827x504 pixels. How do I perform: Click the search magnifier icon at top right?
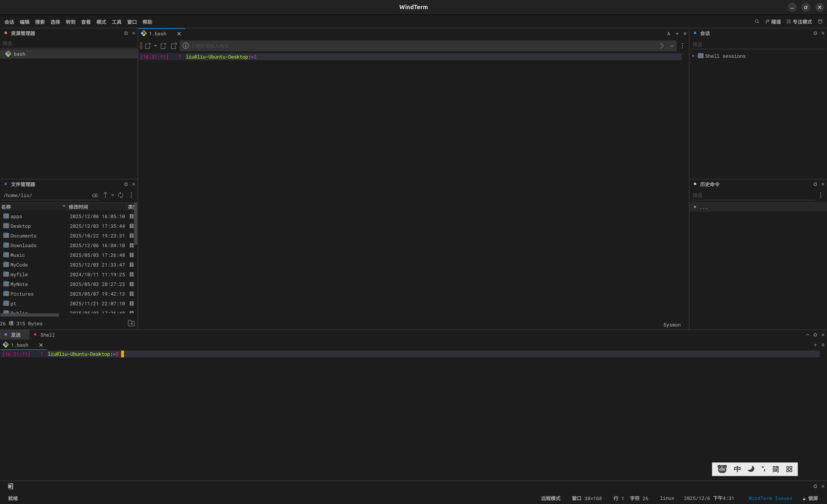[757, 22]
